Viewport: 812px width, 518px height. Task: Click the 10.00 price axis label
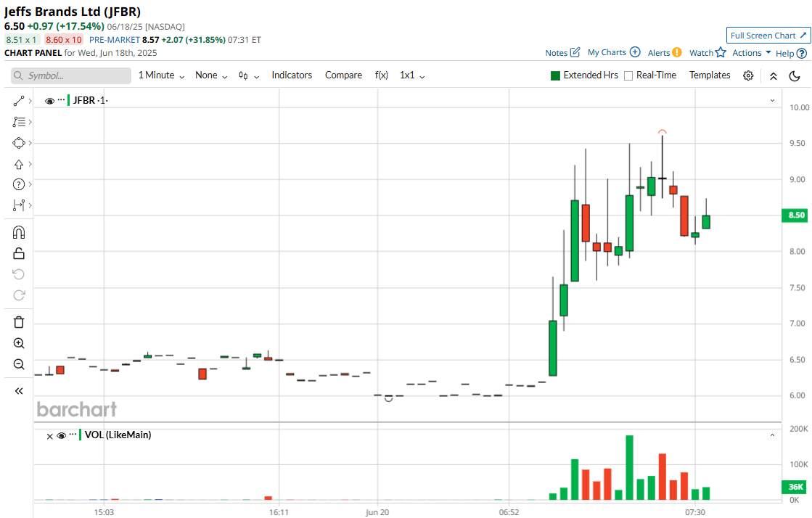[799, 107]
